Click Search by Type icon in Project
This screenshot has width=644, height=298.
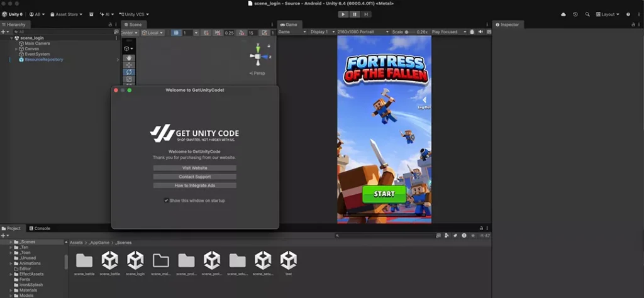[x=447, y=236]
